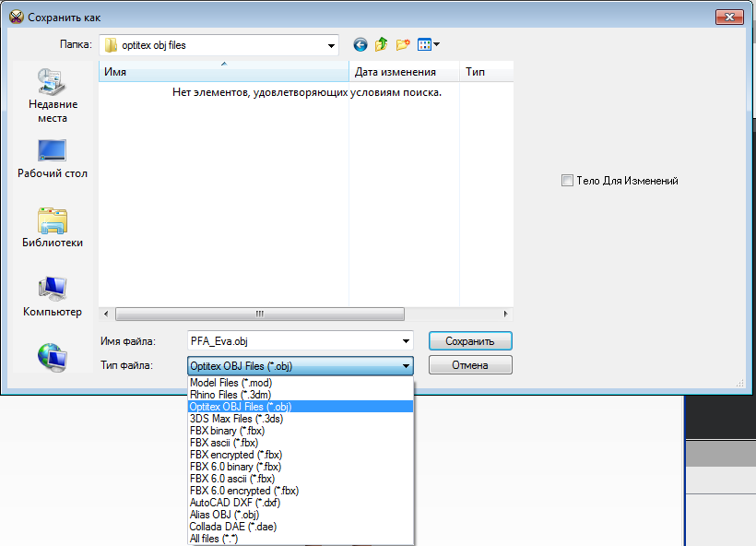Pick FBX 6.0 binary (*.fbx) format

[x=301, y=467]
